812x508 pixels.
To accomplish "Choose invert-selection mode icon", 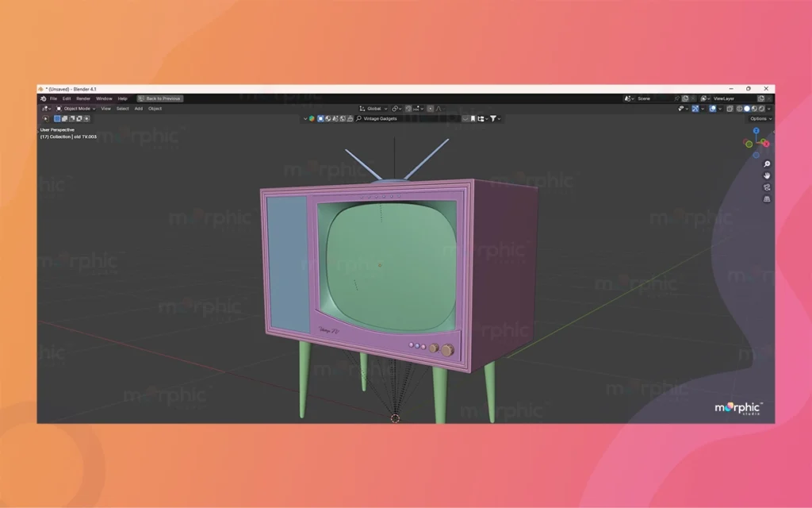I will (79, 119).
